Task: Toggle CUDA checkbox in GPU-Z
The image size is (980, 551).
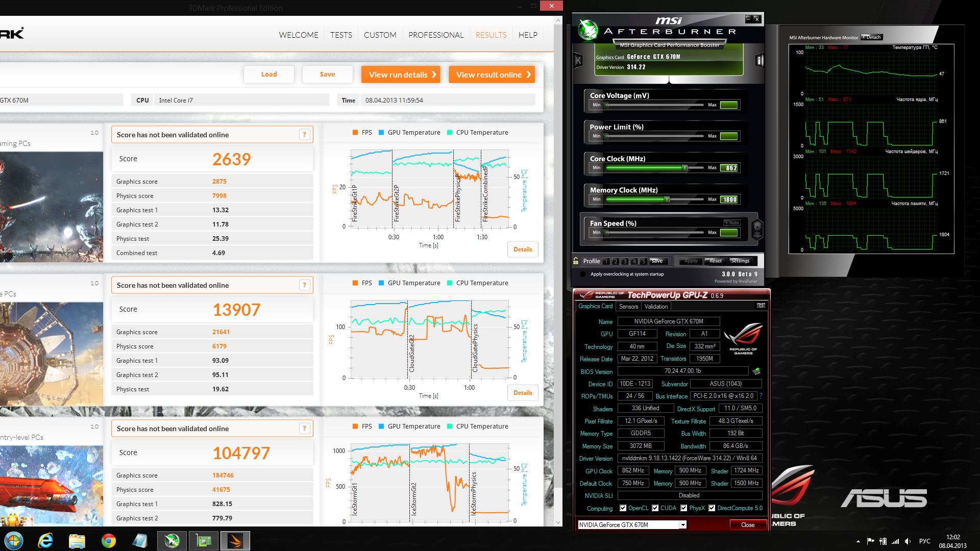Action: click(x=655, y=508)
